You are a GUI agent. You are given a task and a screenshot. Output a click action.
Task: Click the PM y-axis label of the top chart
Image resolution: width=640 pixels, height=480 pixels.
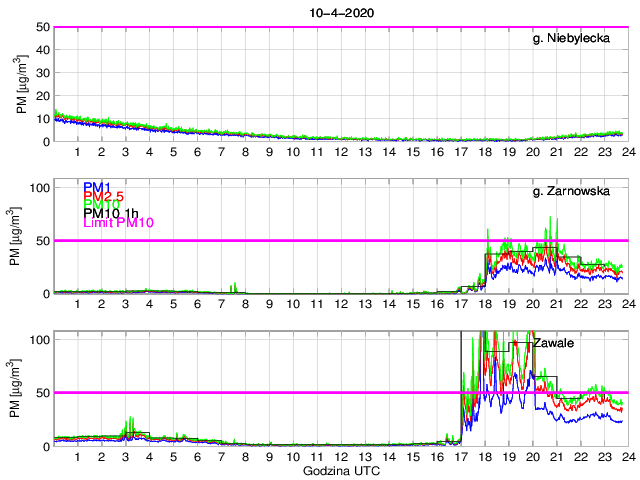(x=22, y=84)
